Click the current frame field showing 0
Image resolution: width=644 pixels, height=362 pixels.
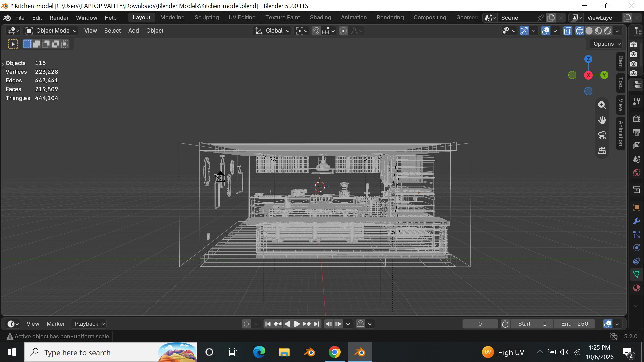tap(480, 324)
